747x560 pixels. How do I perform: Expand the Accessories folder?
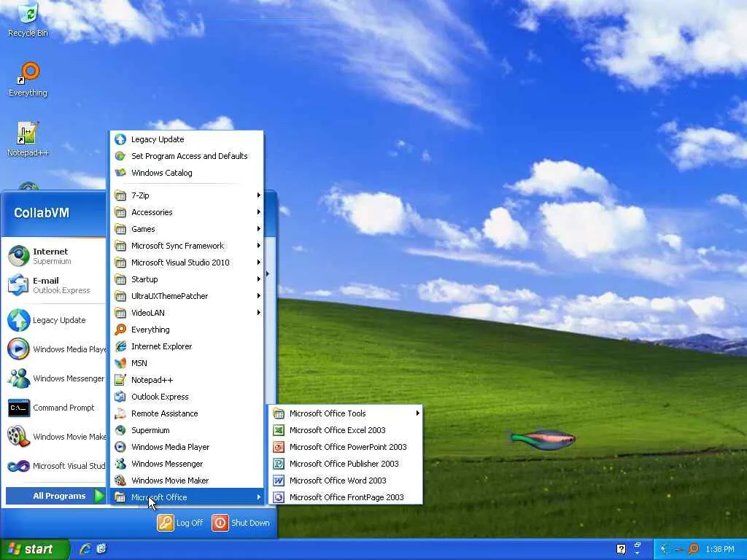[187, 212]
